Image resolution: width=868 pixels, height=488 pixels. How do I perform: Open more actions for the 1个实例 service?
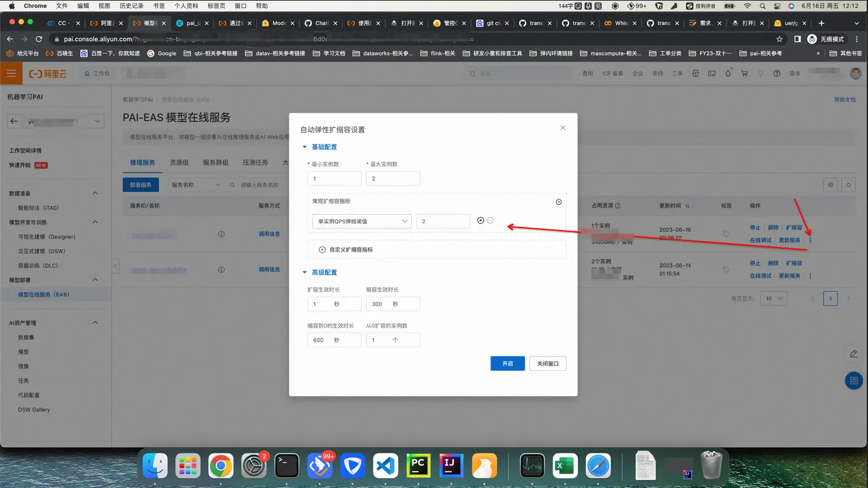(x=810, y=241)
